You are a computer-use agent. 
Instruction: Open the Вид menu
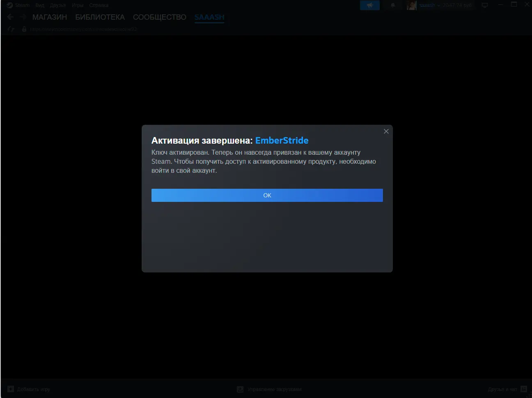click(40, 5)
